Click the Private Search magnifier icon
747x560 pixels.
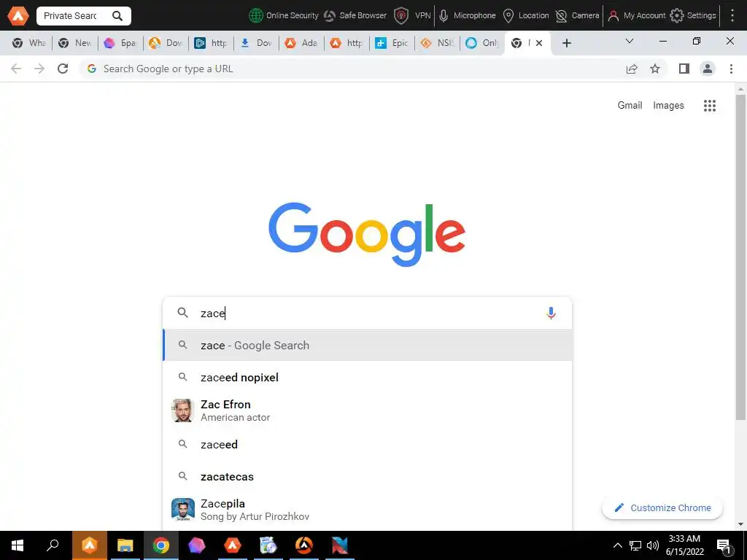point(117,16)
